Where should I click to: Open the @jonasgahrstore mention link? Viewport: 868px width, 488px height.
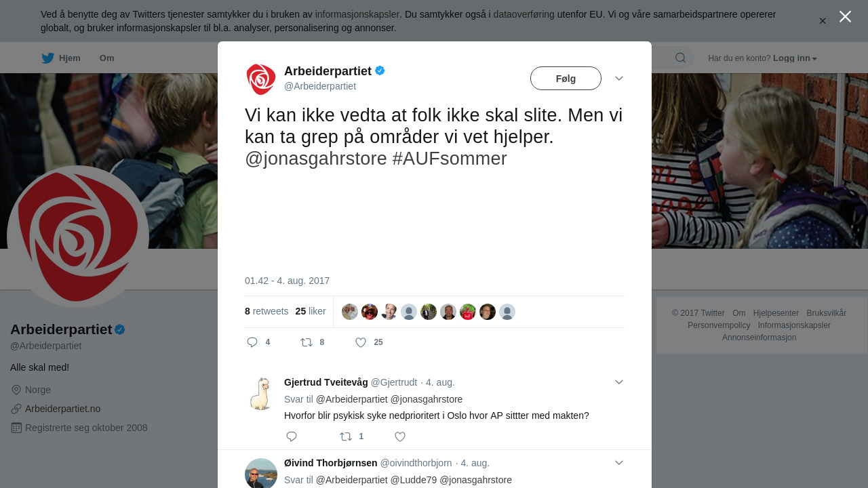click(x=316, y=159)
